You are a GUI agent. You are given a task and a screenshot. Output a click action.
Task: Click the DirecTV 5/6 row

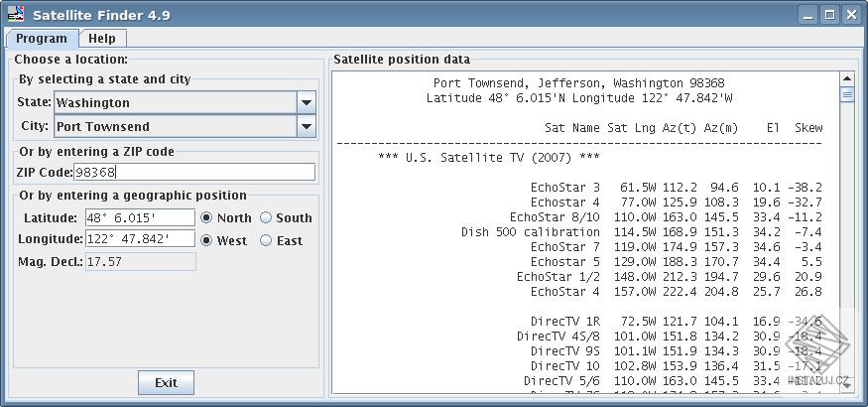coord(674,381)
